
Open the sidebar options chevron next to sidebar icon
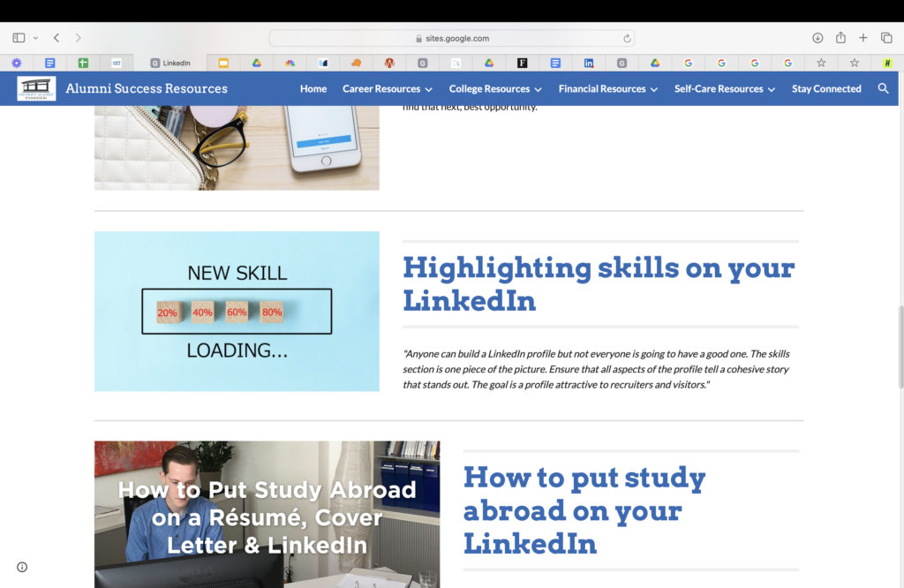pyautogui.click(x=35, y=38)
